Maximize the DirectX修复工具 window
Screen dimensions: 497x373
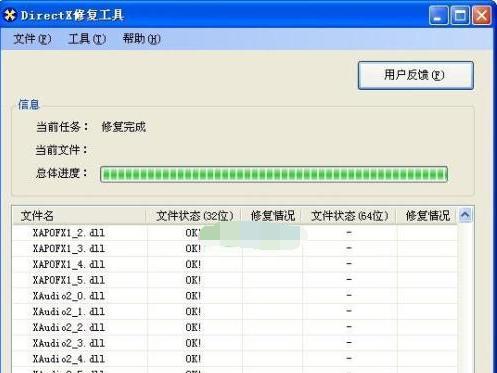coord(460,15)
